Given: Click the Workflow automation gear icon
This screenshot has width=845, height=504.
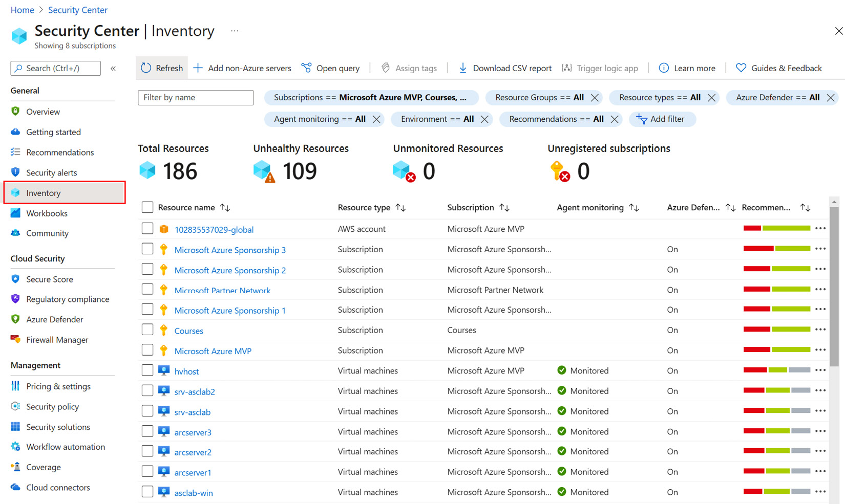Looking at the screenshot, I should pos(15,447).
